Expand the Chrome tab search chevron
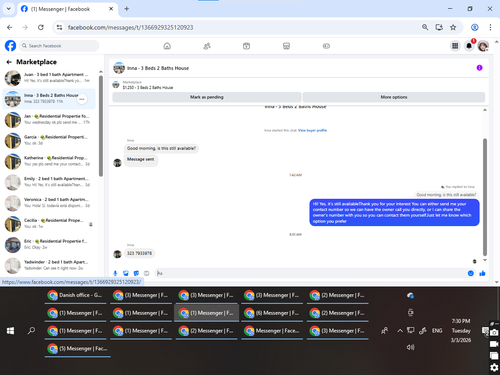 [x=9, y=9]
